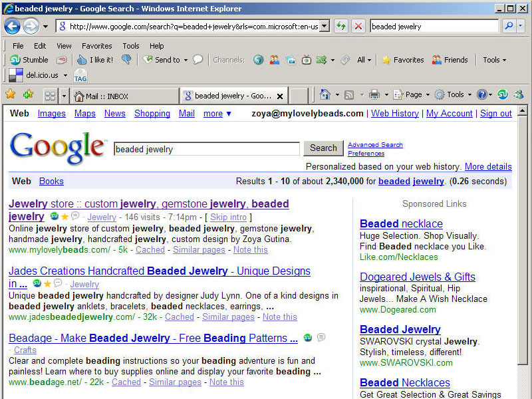The width and height of the screenshot is (532, 399).
Task: Open the Edit menu
Action: (x=40, y=46)
